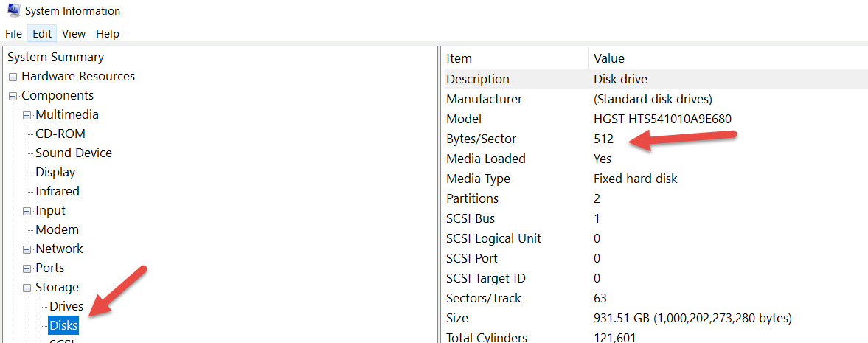868x343 pixels.
Task: Open the Help menu
Action: pos(108,34)
